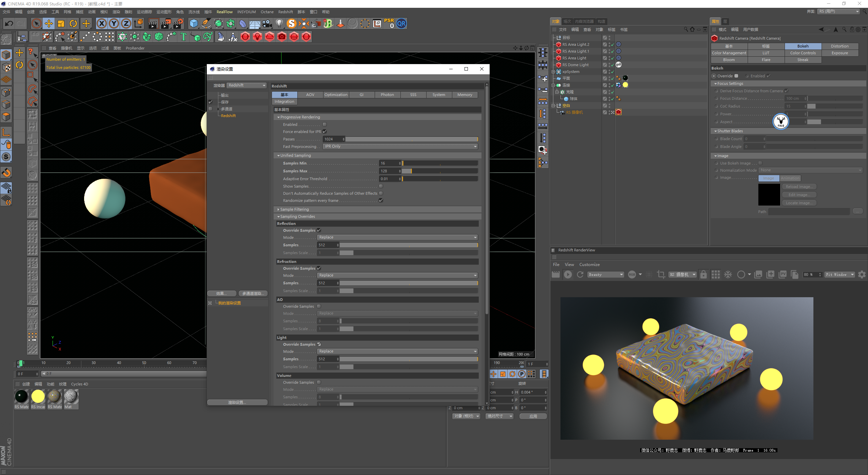Add a light using the lightbulb icon
This screenshot has width=868, height=475.
pyautogui.click(x=279, y=23)
